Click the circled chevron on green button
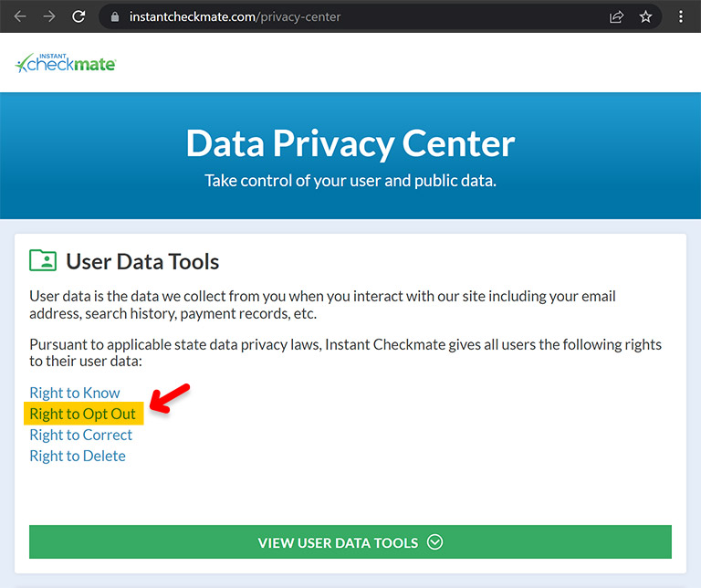The image size is (701, 588). pyautogui.click(x=434, y=542)
